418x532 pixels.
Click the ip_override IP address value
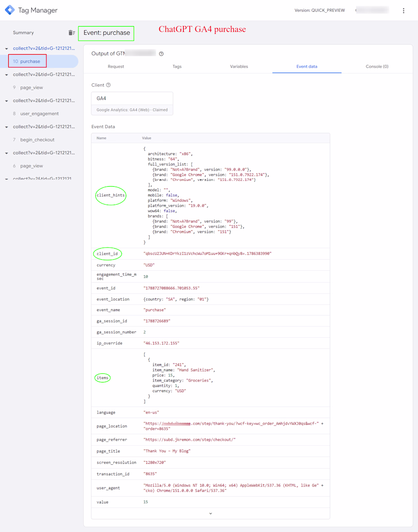[161, 343]
